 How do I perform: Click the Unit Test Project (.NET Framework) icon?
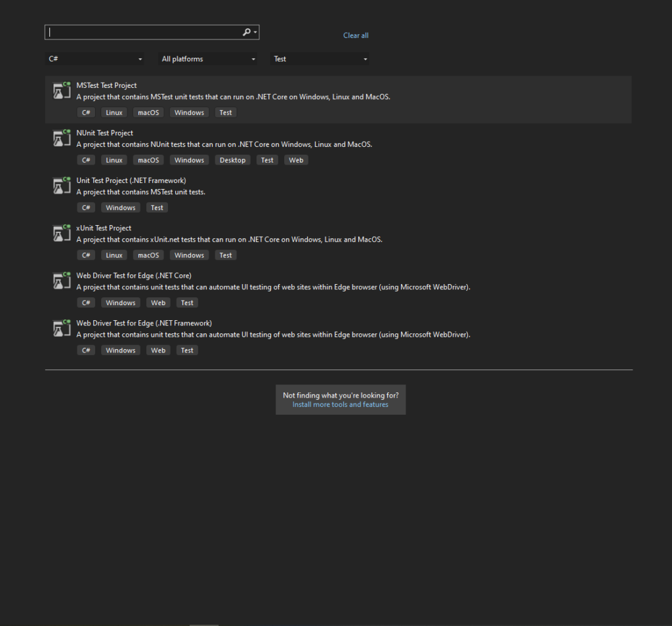[62, 186]
